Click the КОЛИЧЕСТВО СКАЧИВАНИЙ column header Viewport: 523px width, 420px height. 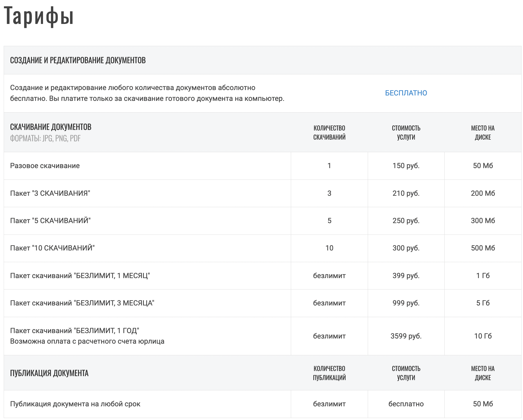[x=329, y=132]
